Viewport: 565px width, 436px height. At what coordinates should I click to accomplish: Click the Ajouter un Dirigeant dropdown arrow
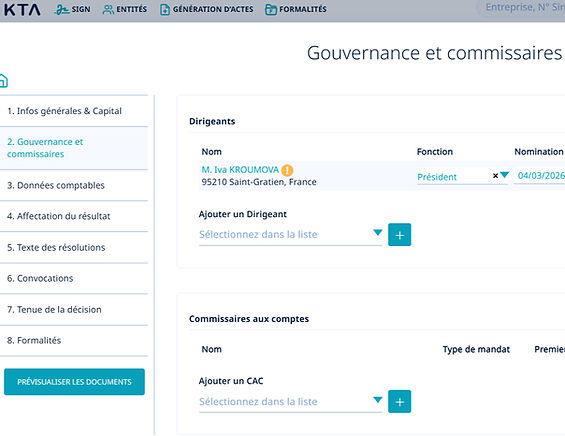[378, 233]
